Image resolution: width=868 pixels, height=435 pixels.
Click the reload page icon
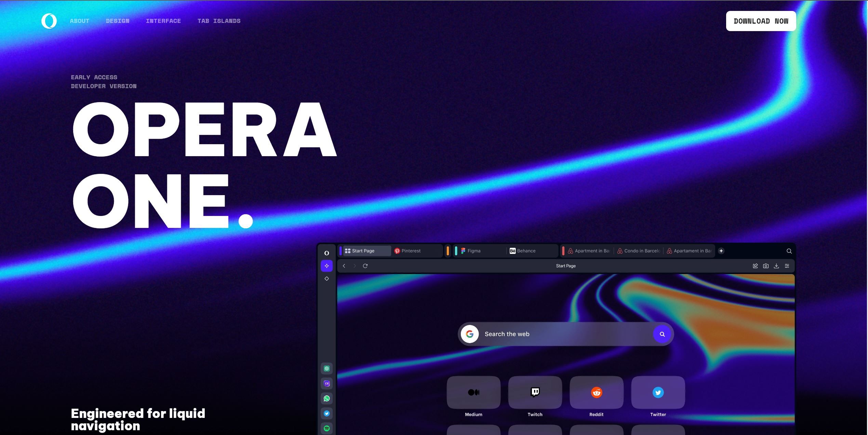pos(365,266)
